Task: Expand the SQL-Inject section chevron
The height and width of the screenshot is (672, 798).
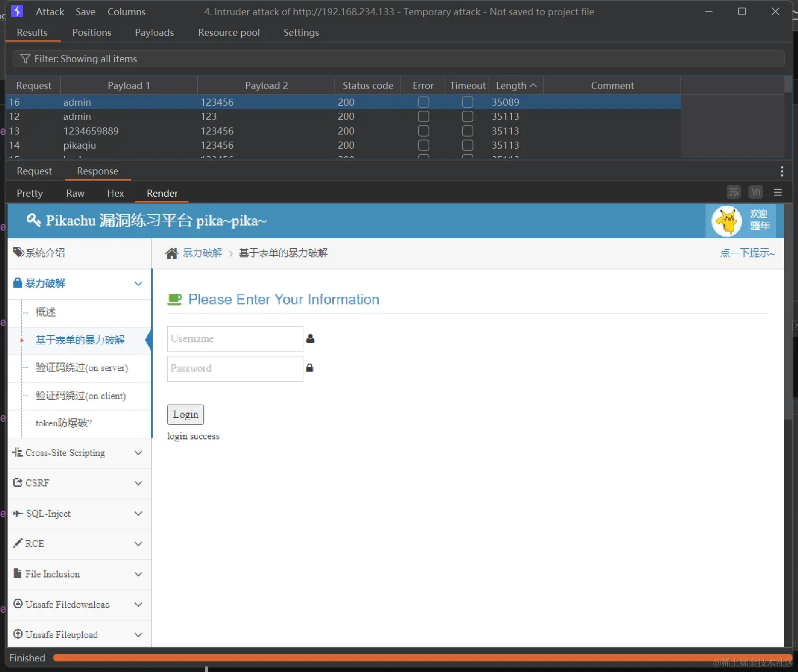Action: (x=138, y=514)
